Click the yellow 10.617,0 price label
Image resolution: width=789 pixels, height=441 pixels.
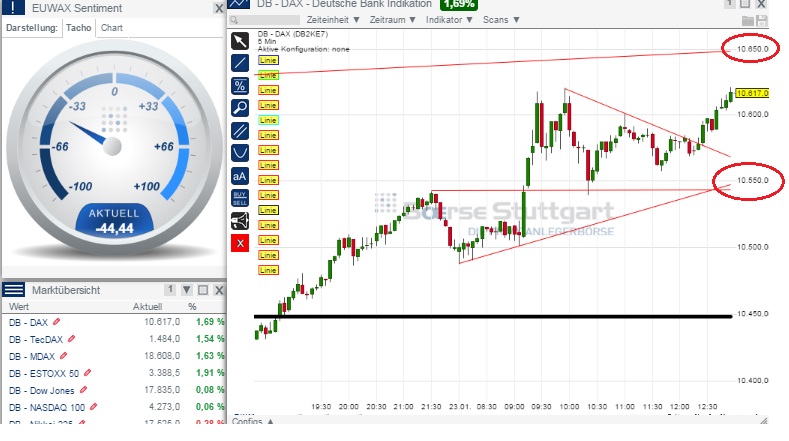coord(752,93)
